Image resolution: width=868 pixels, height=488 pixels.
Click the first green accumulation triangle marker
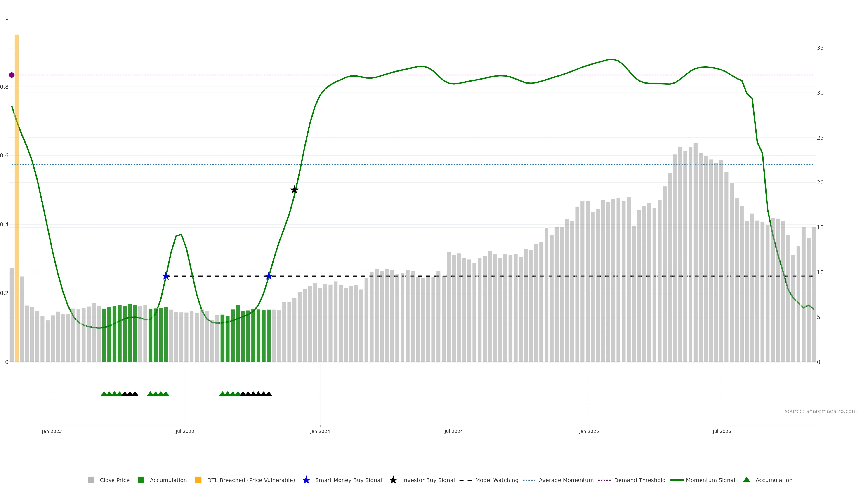(x=104, y=394)
